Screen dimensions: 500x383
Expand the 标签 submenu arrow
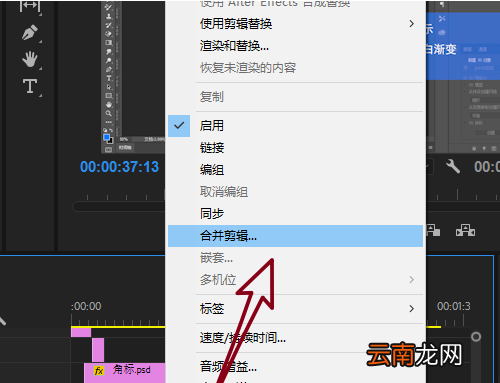click(412, 308)
